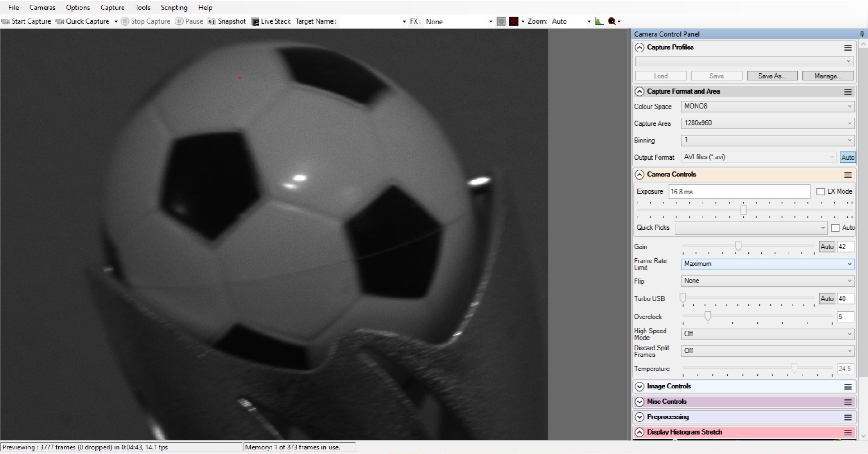Open the Scripting menu
868x454 pixels.
tap(174, 7)
